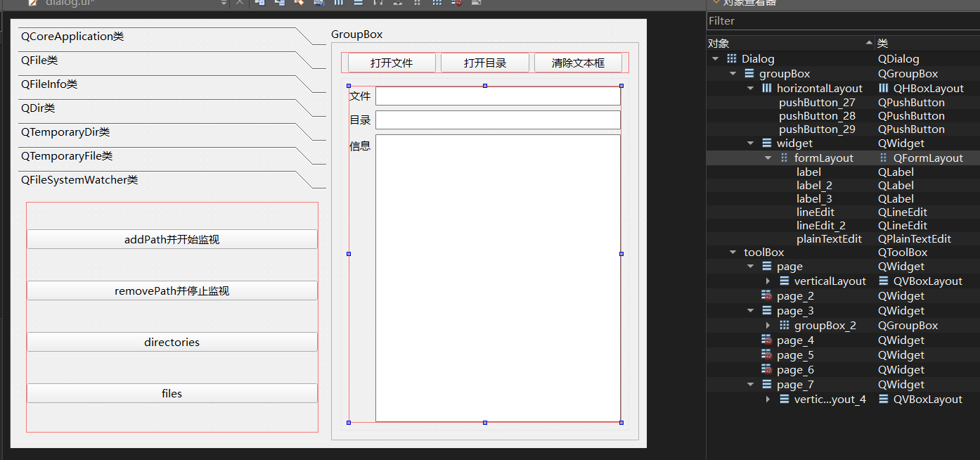Image resolution: width=980 pixels, height=460 pixels.
Task: Click the vertic...yout_4 layout icon
Action: point(785,400)
